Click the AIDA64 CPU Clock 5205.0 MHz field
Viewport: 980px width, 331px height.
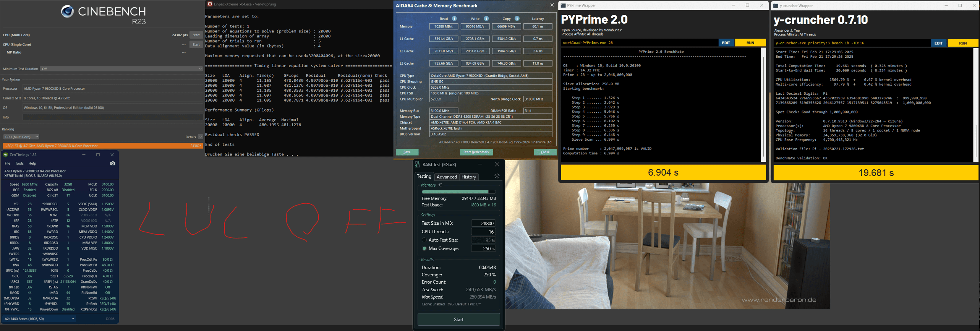coord(491,88)
